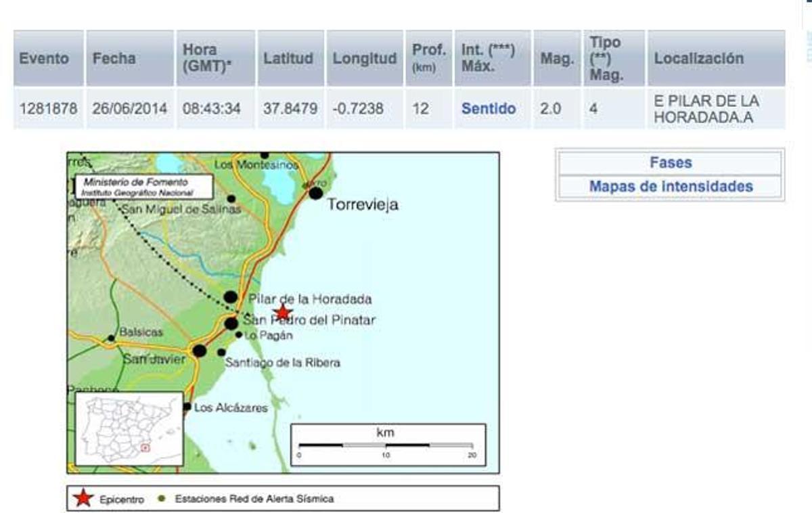Open the Sentido intensity details
Image resolution: width=812 pixels, height=513 pixels.
(x=489, y=108)
